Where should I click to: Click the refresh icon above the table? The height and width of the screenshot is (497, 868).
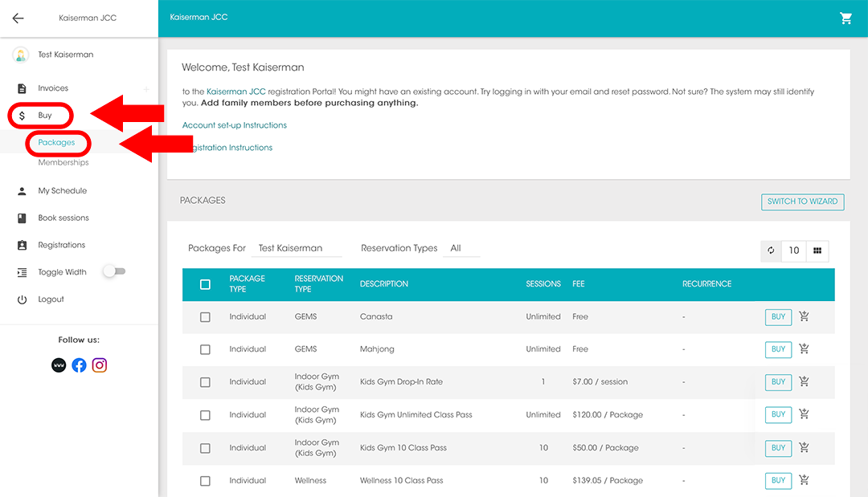coord(771,251)
